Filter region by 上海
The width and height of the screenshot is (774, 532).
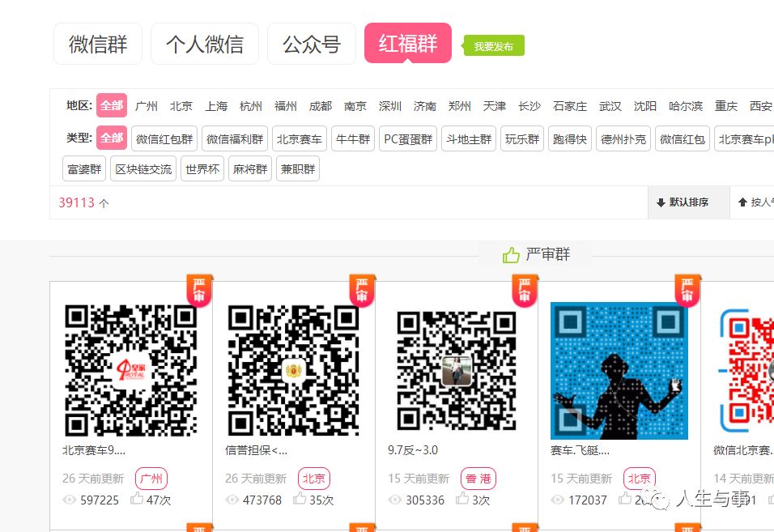point(216,106)
